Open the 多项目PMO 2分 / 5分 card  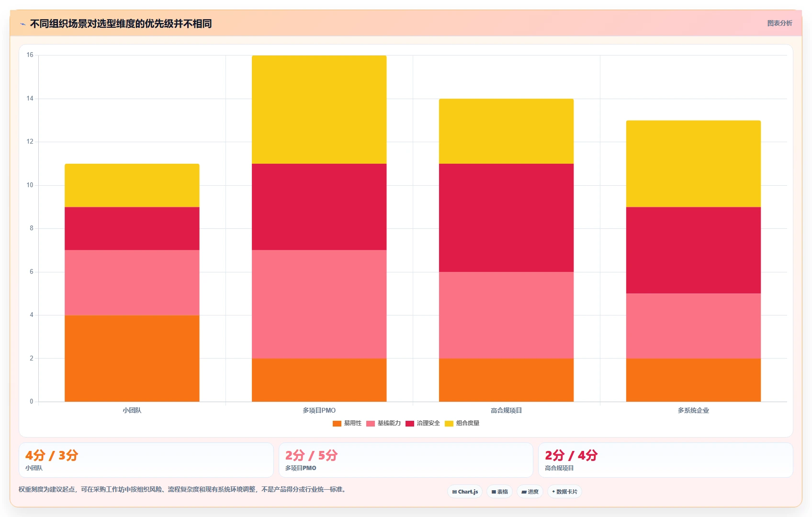[406, 460]
